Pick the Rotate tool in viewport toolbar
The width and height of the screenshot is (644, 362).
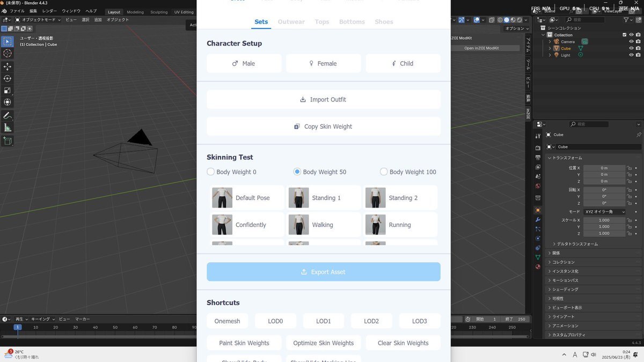click(x=8, y=78)
